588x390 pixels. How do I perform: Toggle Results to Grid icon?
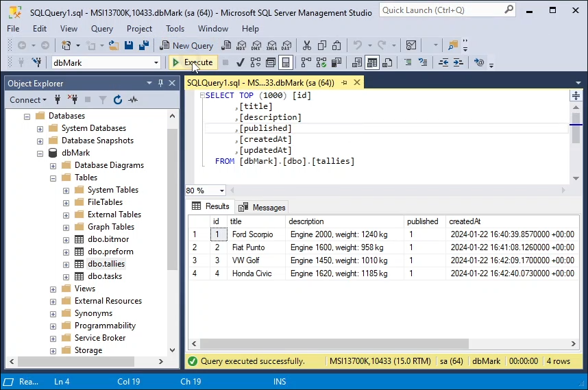click(372, 62)
